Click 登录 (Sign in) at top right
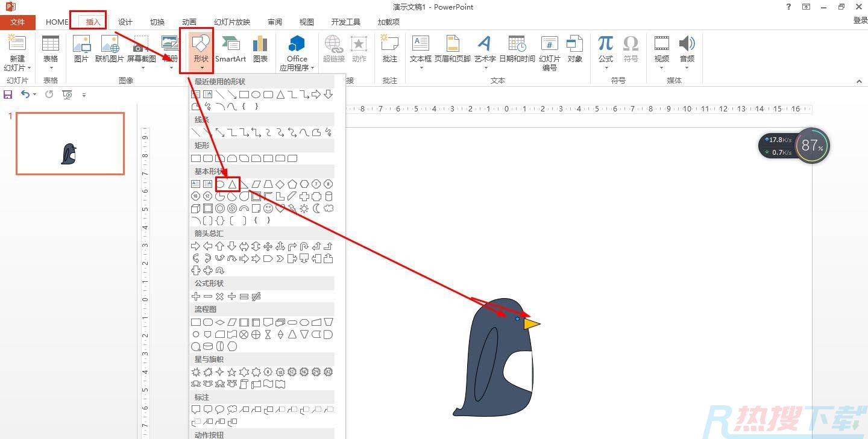 [x=860, y=20]
